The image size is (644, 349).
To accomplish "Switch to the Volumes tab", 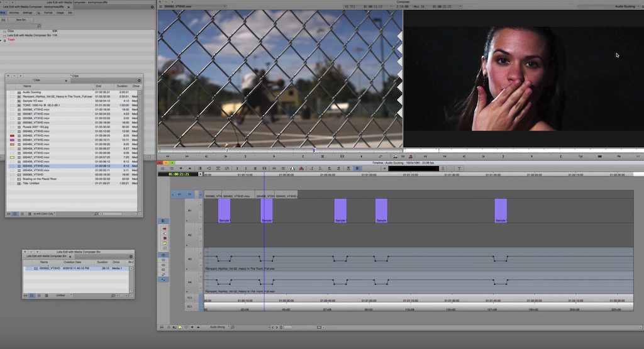I will click(13, 13).
